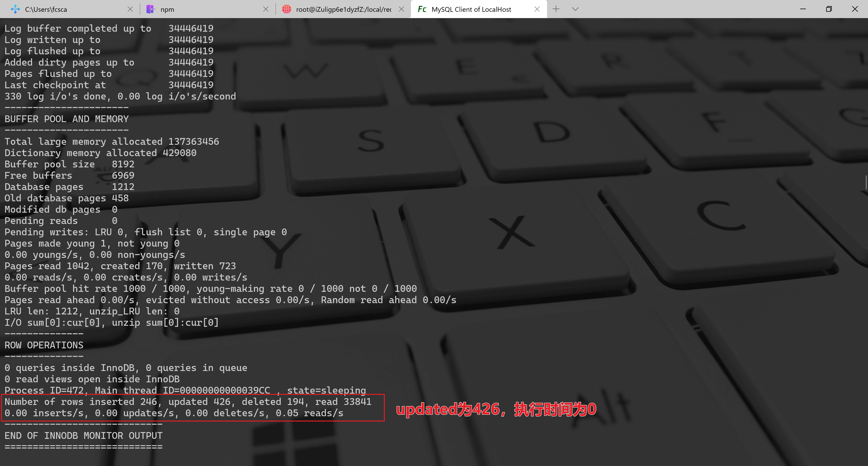Close the root@iZuligp6e1dyzfZ tab
This screenshot has height=466, width=868.
click(x=401, y=9)
